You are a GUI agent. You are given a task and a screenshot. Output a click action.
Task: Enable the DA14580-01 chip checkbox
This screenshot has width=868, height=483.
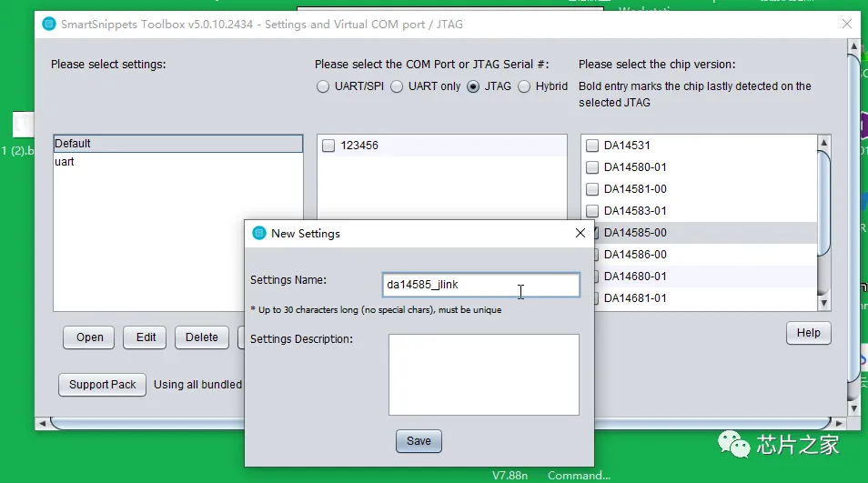point(592,167)
